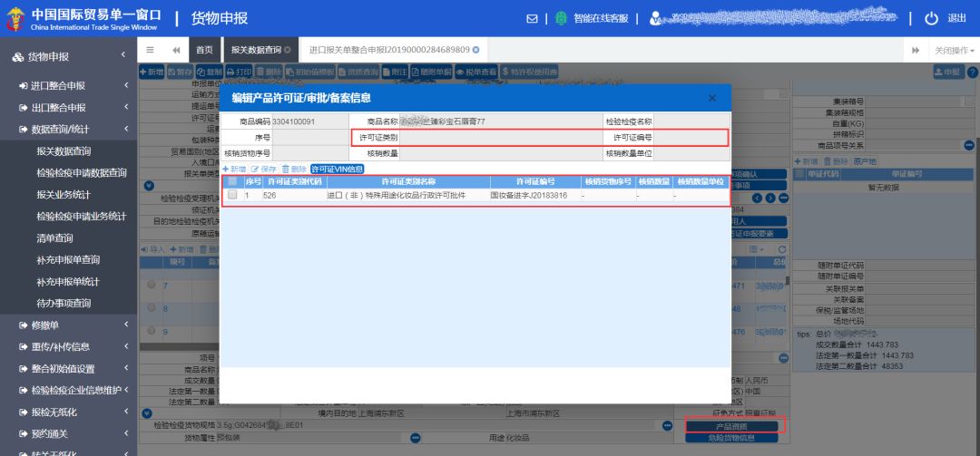Click 新增 in main toolbar
The height and width of the screenshot is (456, 980).
pyautogui.click(x=152, y=72)
